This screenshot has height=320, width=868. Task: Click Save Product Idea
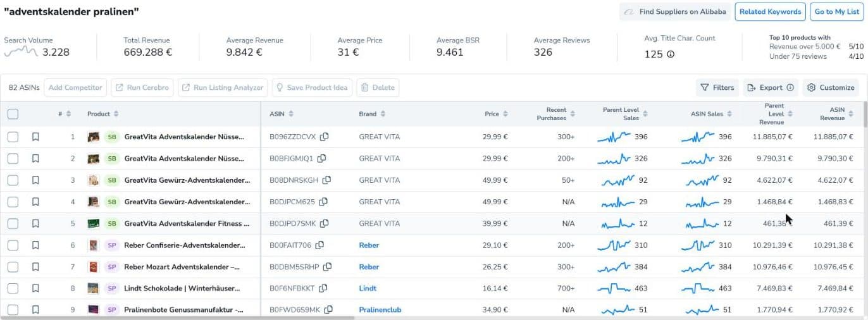coord(312,88)
